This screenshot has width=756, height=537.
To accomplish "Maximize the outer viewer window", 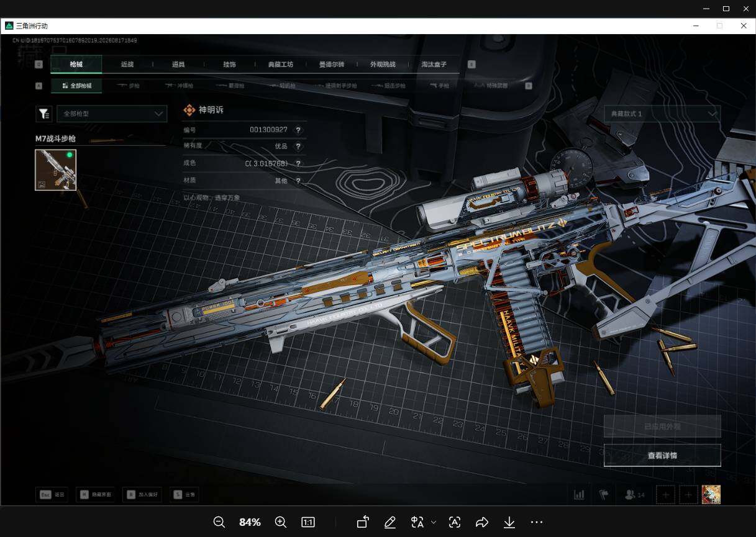I will (726, 8).
